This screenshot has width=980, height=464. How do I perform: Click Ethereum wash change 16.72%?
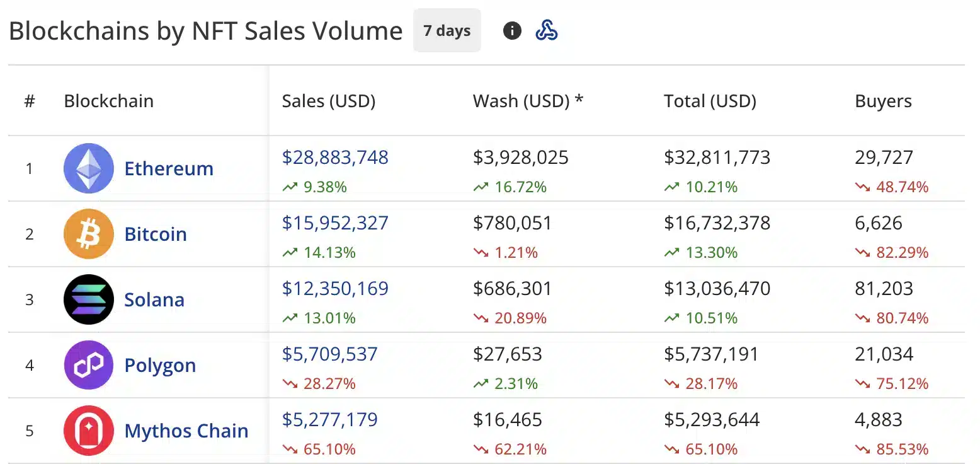pyautogui.click(x=510, y=187)
